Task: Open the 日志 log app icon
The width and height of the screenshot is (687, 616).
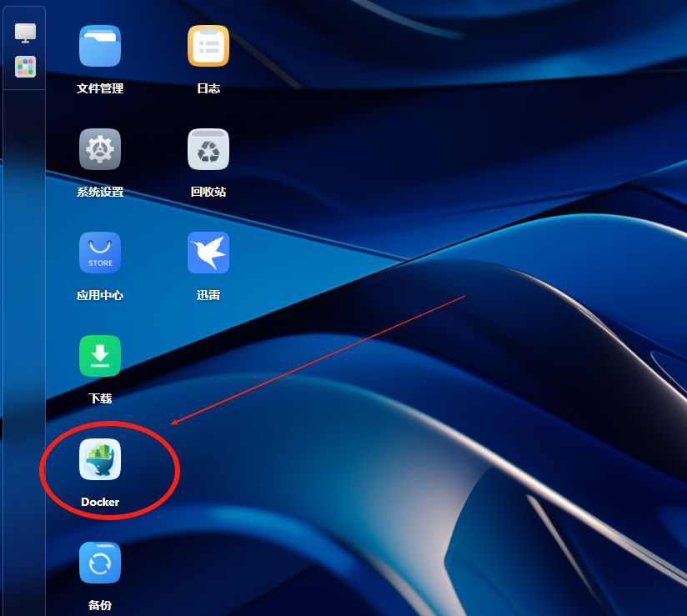Action: (x=208, y=46)
